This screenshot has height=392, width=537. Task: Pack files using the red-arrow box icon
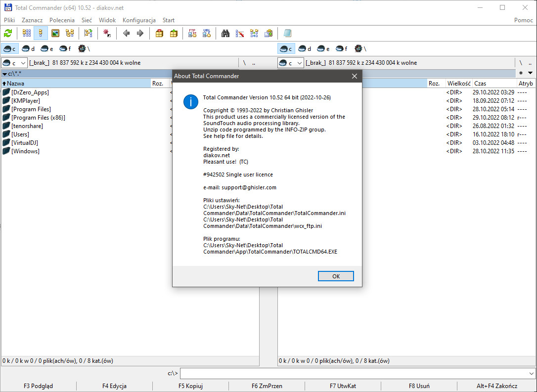point(159,33)
